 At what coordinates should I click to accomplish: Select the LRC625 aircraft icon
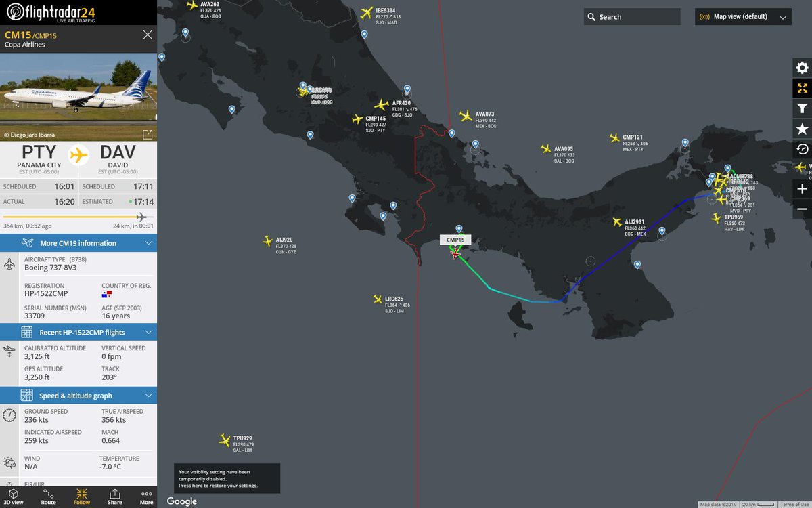(x=378, y=299)
